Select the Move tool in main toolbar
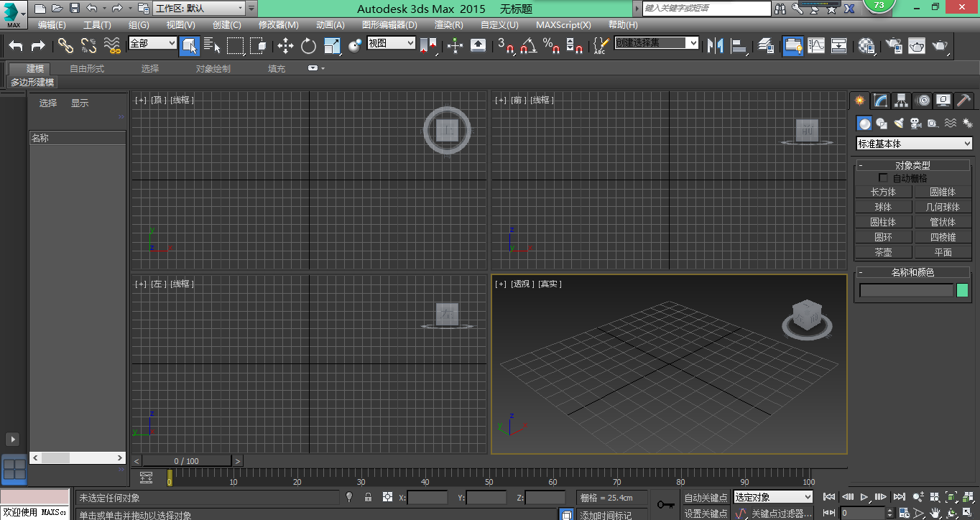Screen dimensions: 980x520 point(285,46)
